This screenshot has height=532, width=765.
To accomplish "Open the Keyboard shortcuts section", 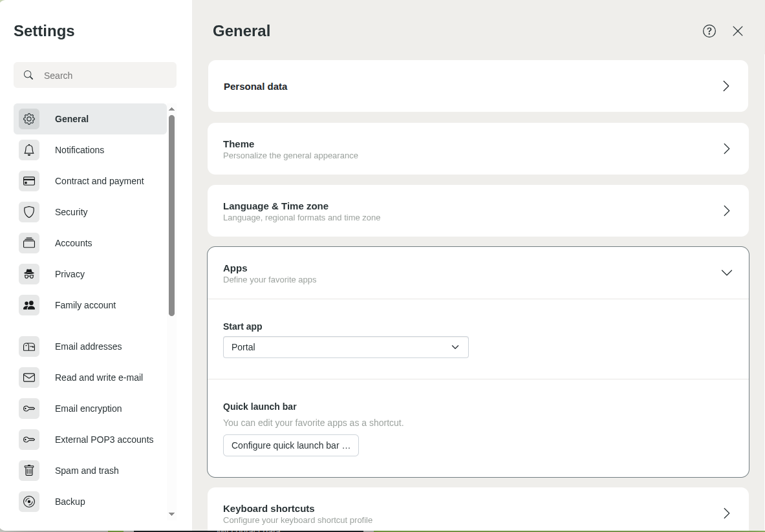I will coord(478,513).
